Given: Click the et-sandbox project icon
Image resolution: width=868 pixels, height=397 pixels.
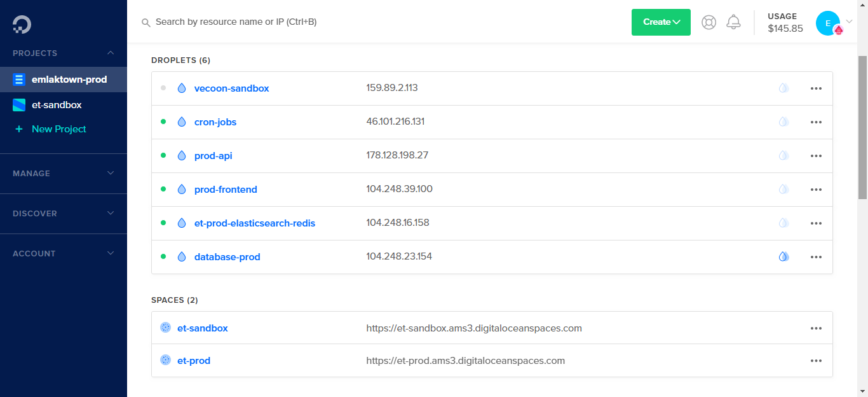Looking at the screenshot, I should 19,105.
